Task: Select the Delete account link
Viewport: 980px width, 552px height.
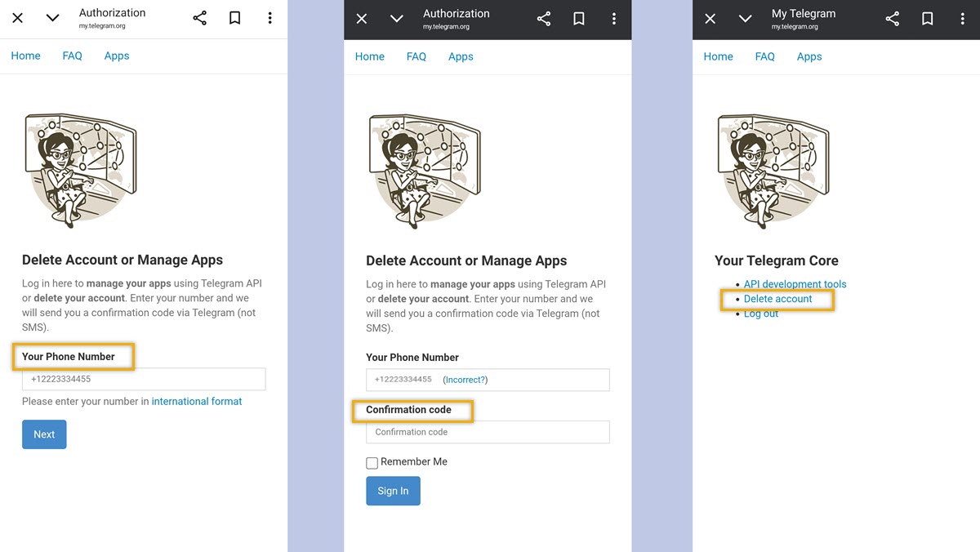Action: (x=777, y=298)
